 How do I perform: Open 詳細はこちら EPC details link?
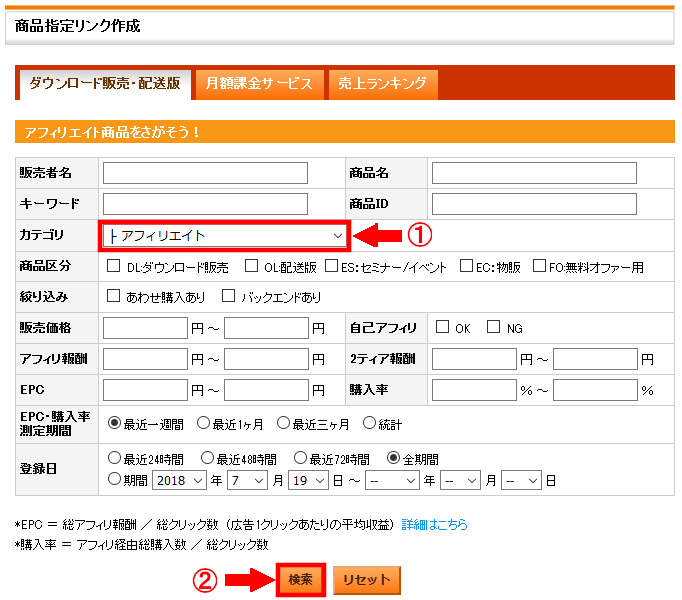click(x=434, y=525)
